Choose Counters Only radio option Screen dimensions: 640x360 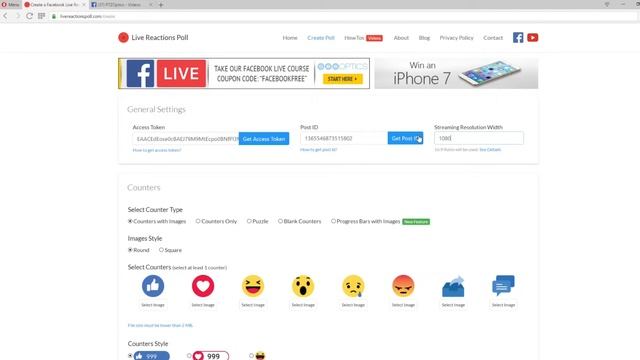[198, 221]
